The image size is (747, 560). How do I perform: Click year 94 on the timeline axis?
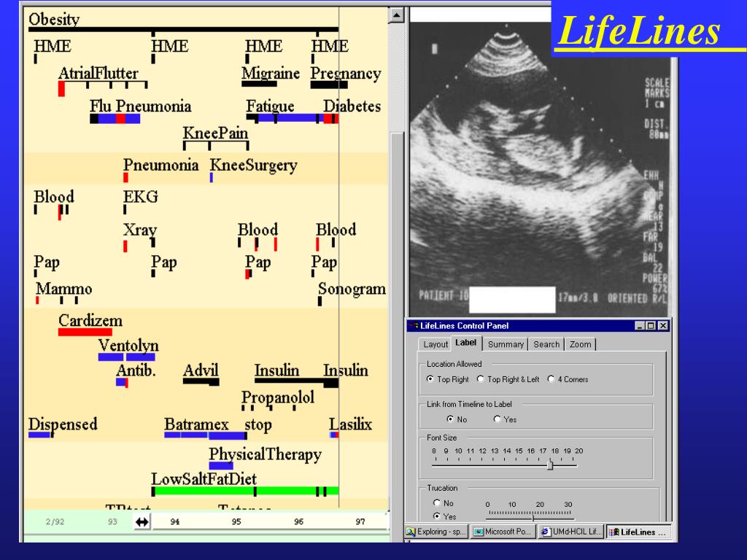(x=175, y=522)
